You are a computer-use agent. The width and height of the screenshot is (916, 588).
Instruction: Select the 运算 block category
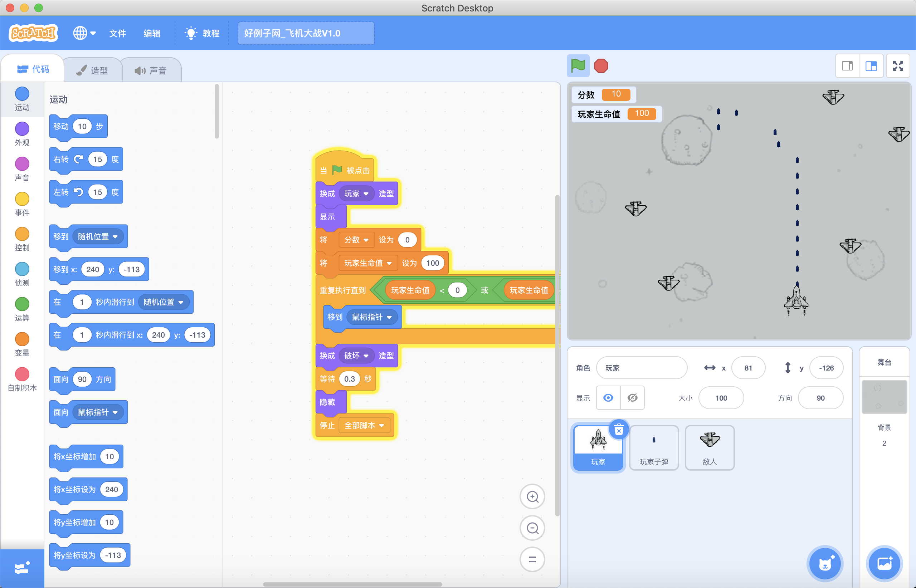(x=22, y=309)
